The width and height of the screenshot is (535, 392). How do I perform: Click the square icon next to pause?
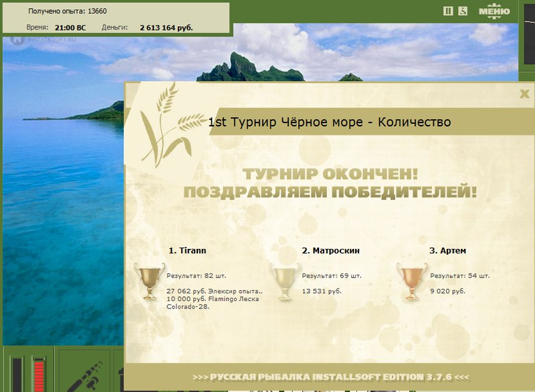pos(463,11)
